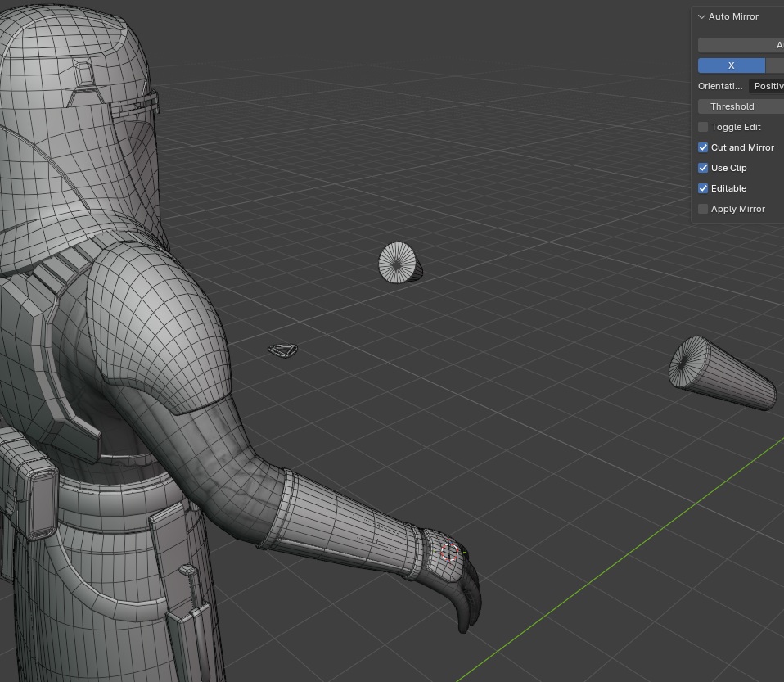Image resolution: width=784 pixels, height=682 pixels.
Task: Uncheck the Cut and Mirror option
Action: tap(703, 147)
